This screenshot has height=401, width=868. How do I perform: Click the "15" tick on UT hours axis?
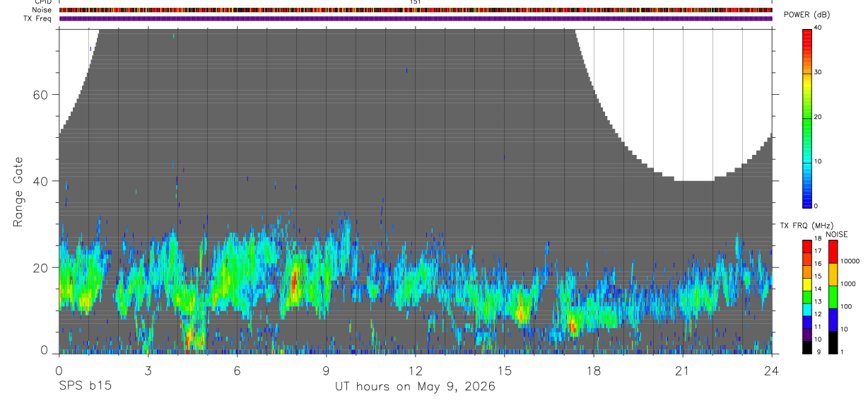click(x=504, y=371)
